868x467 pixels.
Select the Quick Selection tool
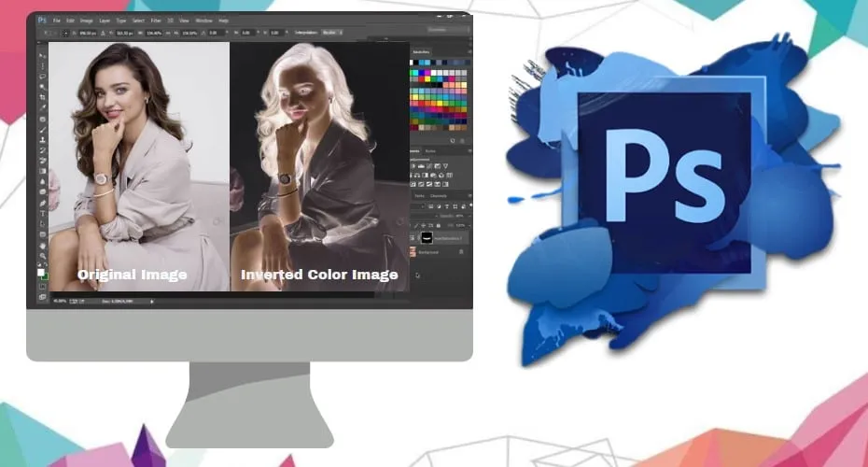pyautogui.click(x=43, y=87)
